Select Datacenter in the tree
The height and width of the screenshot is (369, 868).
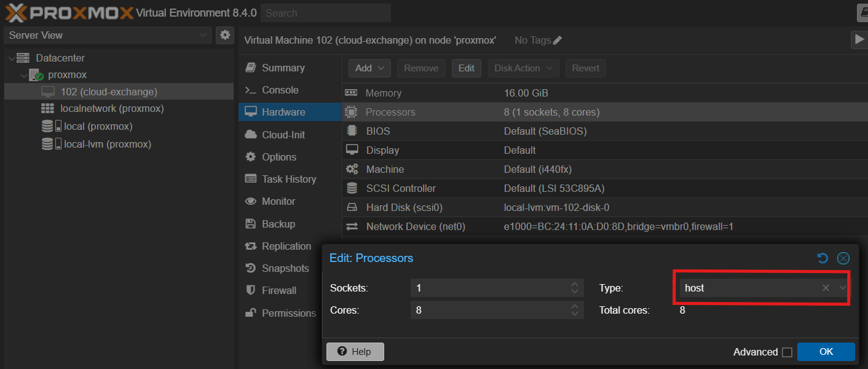pyautogui.click(x=60, y=58)
